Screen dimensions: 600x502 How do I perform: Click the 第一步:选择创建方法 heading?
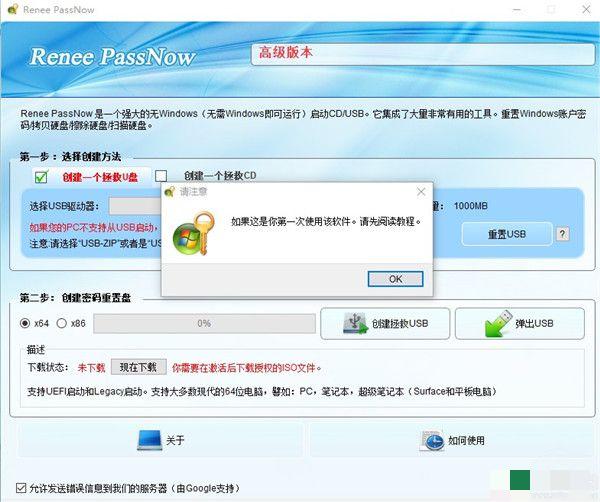point(70,156)
